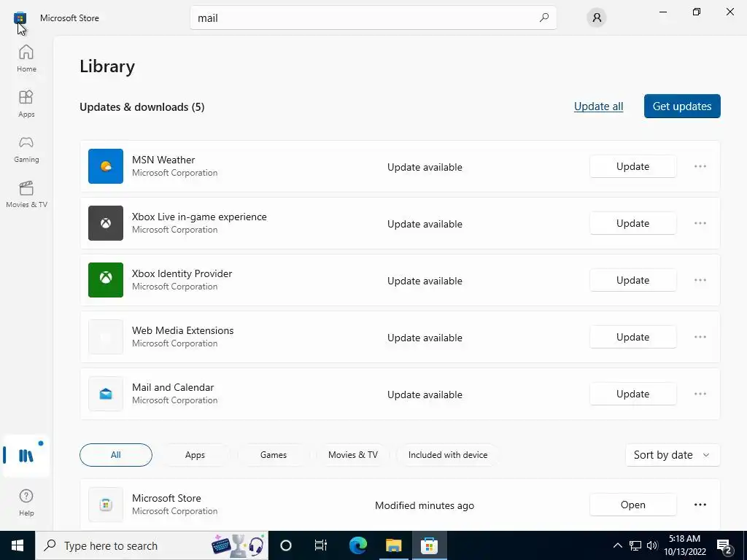The height and width of the screenshot is (560, 747).
Task: Click the Microsoft Store logo in title bar
Action: pyautogui.click(x=20, y=18)
